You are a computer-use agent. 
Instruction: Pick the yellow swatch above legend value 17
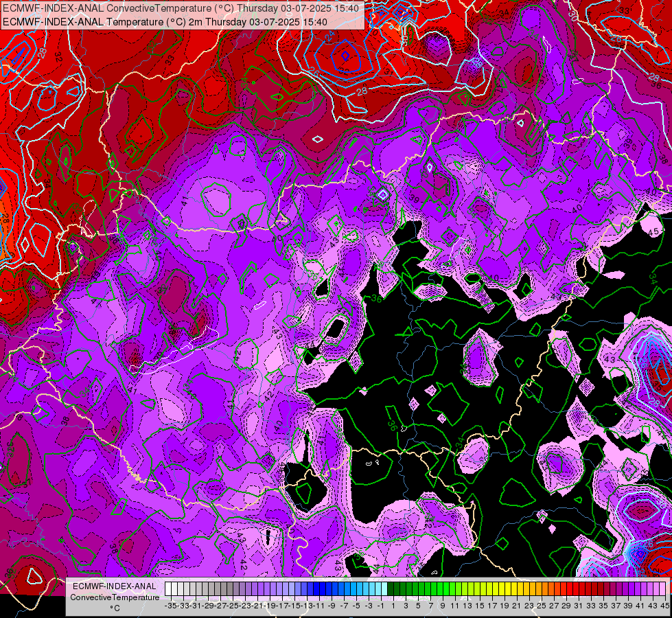[489, 589]
